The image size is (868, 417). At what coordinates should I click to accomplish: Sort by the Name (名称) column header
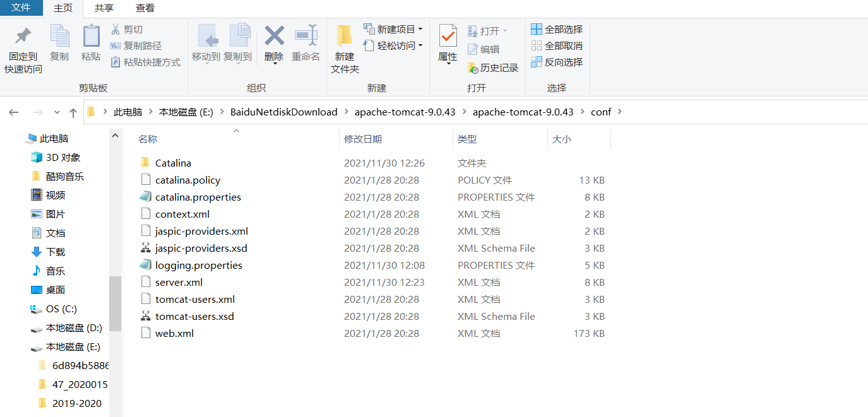tap(148, 139)
